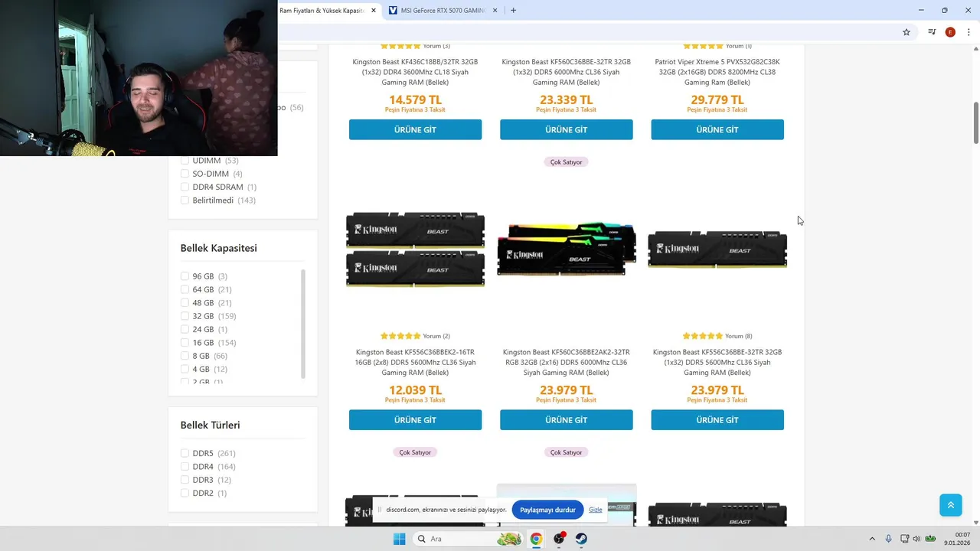The image size is (980, 551).
Task: Select the 48 GB capacity checkbox
Action: coord(185,303)
